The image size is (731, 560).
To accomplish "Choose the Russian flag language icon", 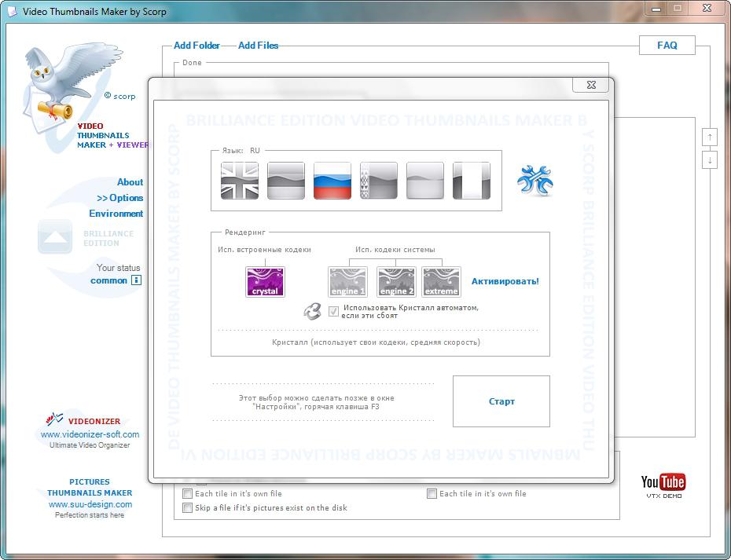I will click(x=332, y=181).
